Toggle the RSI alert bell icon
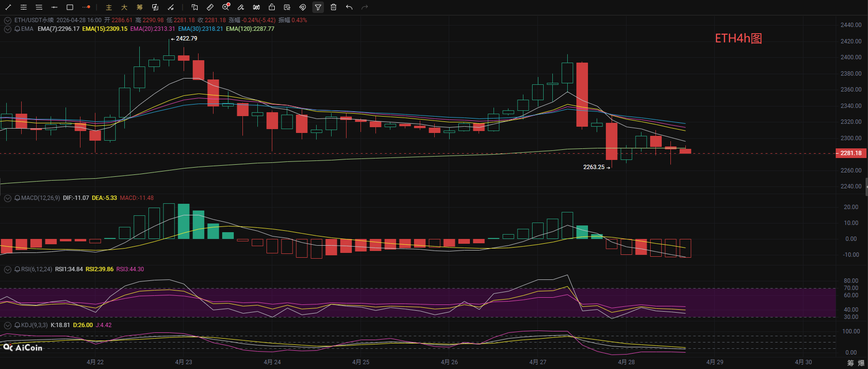This screenshot has width=868, height=369. click(x=17, y=269)
